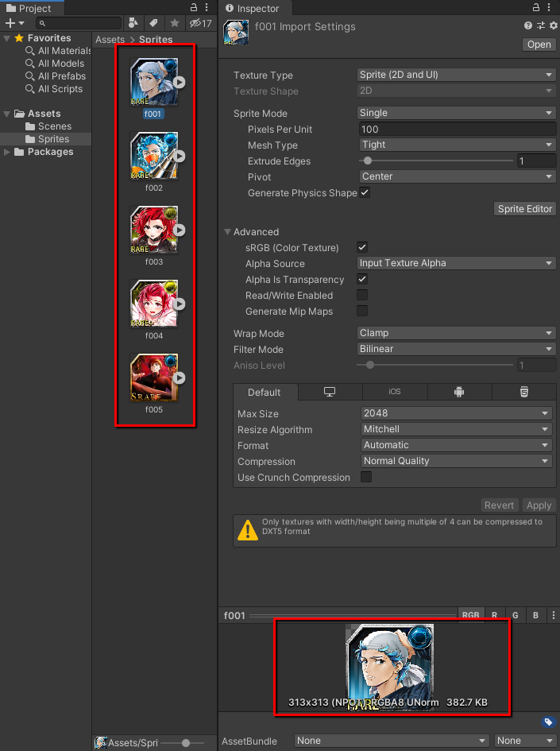Screen dimensions: 560x751
Task: Collapse the Favorites tree
Action: click(x=6, y=38)
